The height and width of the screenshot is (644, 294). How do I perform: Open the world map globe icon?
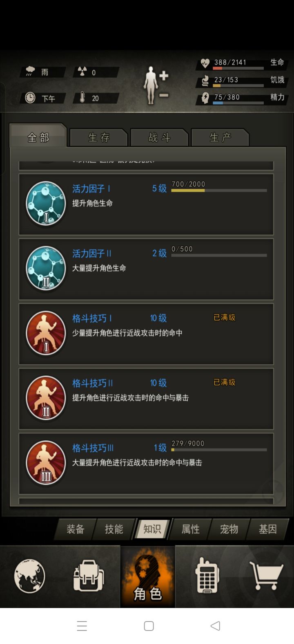pyautogui.click(x=29, y=576)
